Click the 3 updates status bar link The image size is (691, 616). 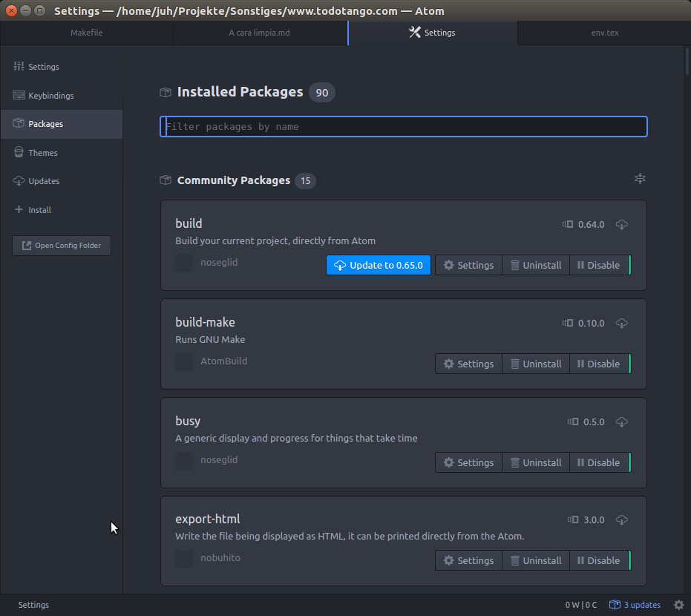[x=635, y=605]
